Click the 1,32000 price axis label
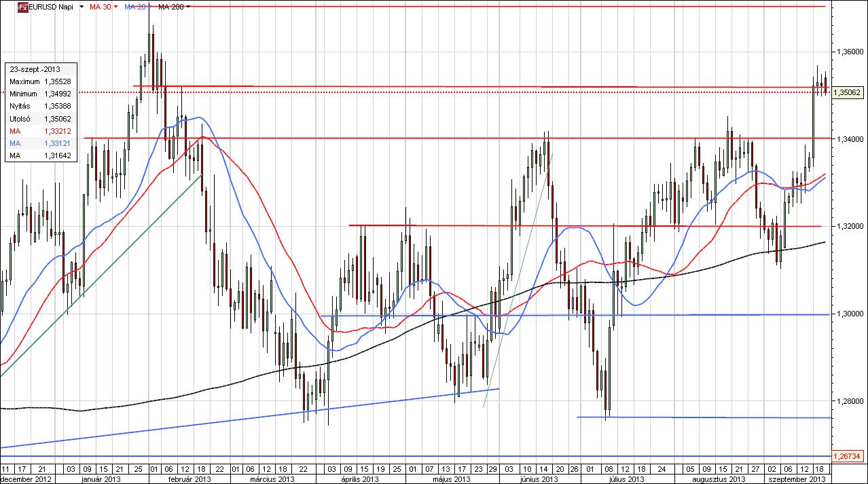 point(850,226)
